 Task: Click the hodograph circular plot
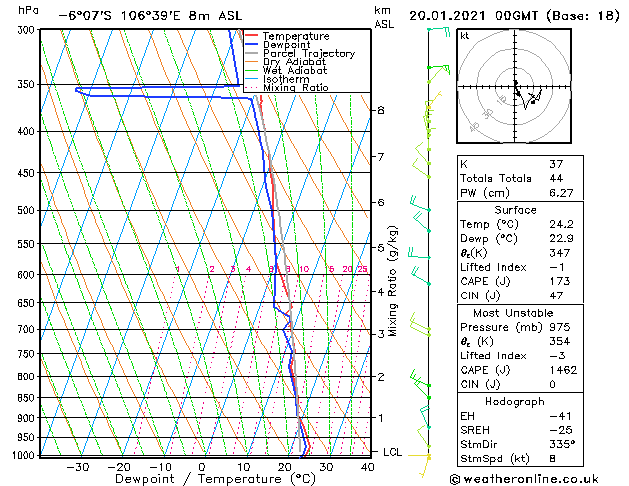coord(514,88)
